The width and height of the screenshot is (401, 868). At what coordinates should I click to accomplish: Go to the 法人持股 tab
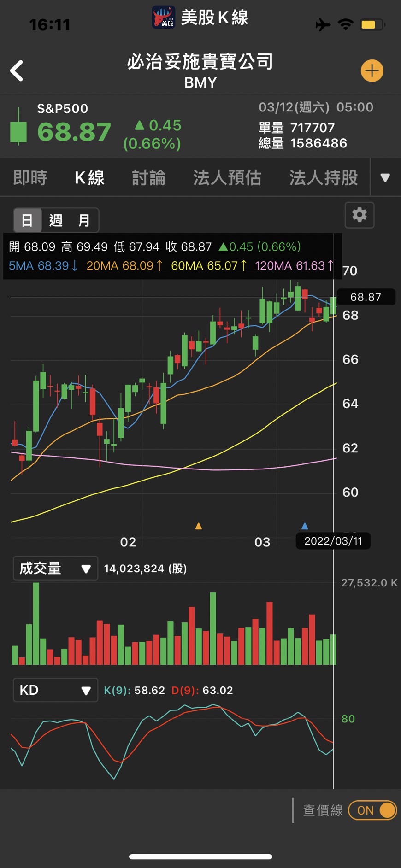pos(323,178)
